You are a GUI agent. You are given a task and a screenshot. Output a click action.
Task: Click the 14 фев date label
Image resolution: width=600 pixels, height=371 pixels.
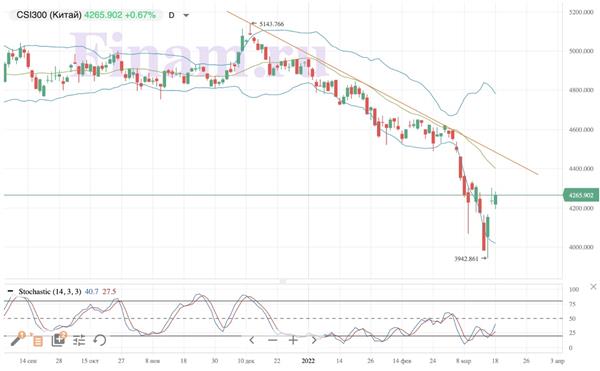(402, 361)
